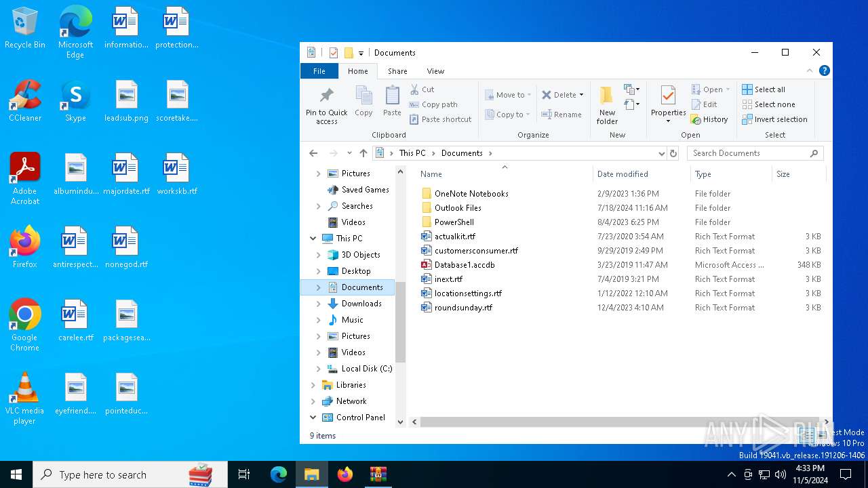Viewport: 868px width, 488px height.
Task: Sort by Size column header
Action: click(x=799, y=174)
